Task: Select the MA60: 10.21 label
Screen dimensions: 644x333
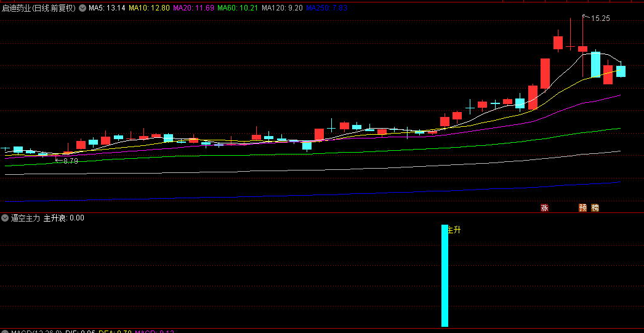Action: (238, 8)
